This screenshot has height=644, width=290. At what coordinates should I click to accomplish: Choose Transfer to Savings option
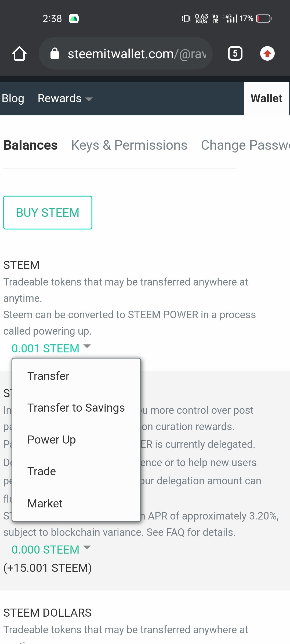(x=76, y=408)
